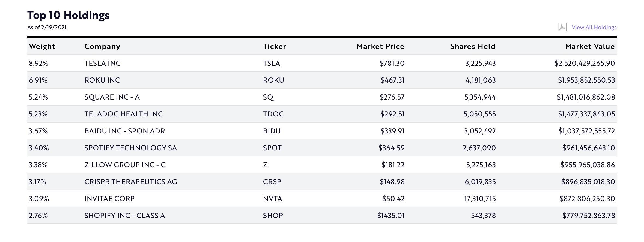Select the INVITAE CORP company name
The height and width of the screenshot is (242, 644).
tap(109, 199)
